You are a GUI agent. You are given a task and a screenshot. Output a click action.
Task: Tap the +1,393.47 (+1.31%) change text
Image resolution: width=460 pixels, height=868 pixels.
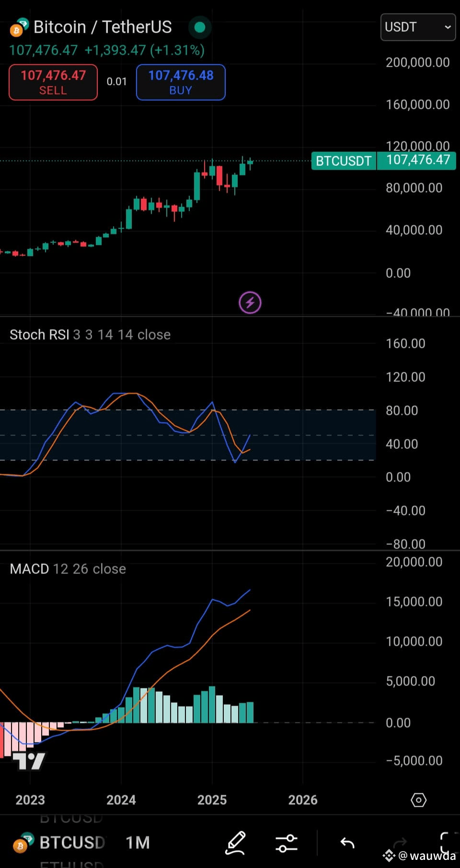pyautogui.click(x=144, y=50)
